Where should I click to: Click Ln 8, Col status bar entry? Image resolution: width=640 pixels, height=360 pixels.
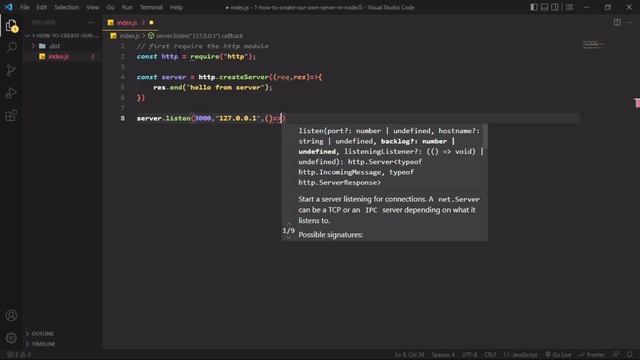[x=409, y=354]
